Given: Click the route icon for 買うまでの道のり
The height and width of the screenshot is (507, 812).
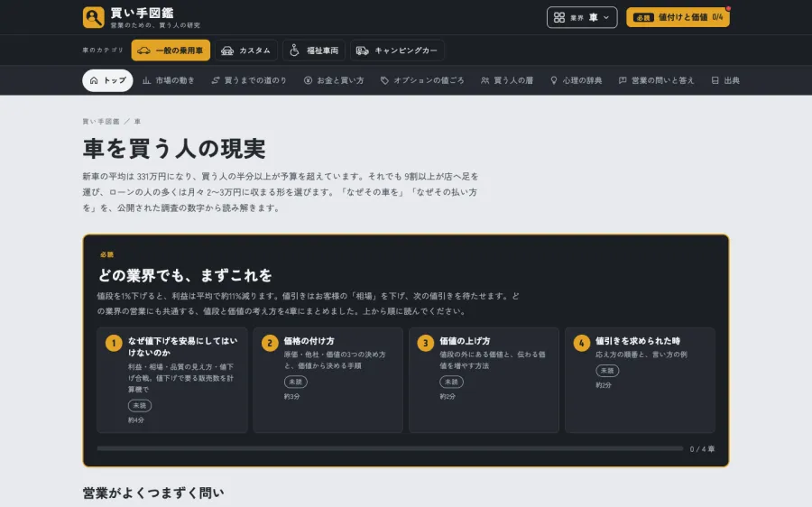Looking at the screenshot, I should (216, 80).
